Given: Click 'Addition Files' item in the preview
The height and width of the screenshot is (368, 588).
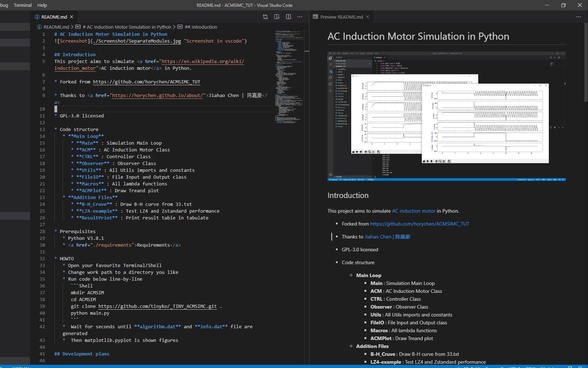Looking at the screenshot, I should (x=372, y=346).
